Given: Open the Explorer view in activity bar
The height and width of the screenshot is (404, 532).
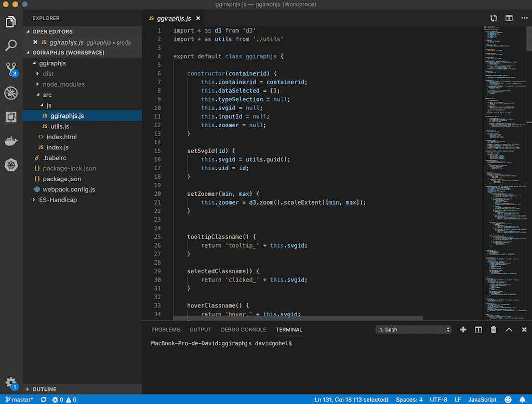Looking at the screenshot, I should click(11, 22).
